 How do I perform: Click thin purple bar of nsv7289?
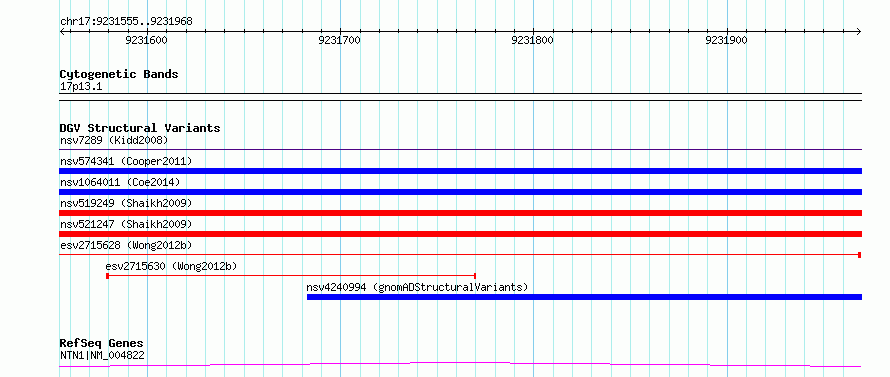pyautogui.click(x=460, y=150)
